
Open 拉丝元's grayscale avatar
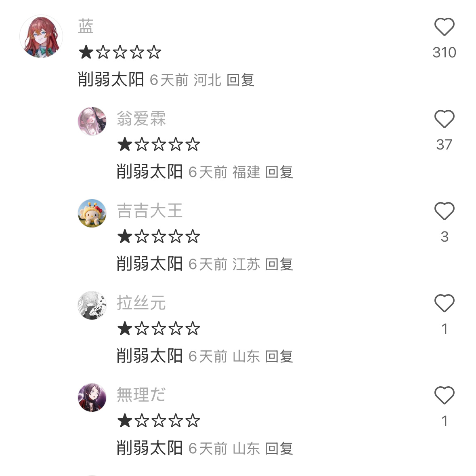[92, 305]
